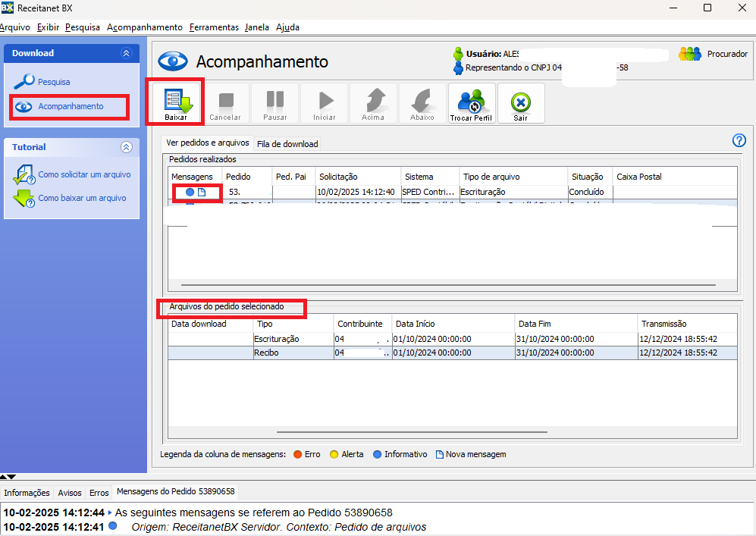Click the 'Data Fim' column header
756x536 pixels.
click(576, 324)
